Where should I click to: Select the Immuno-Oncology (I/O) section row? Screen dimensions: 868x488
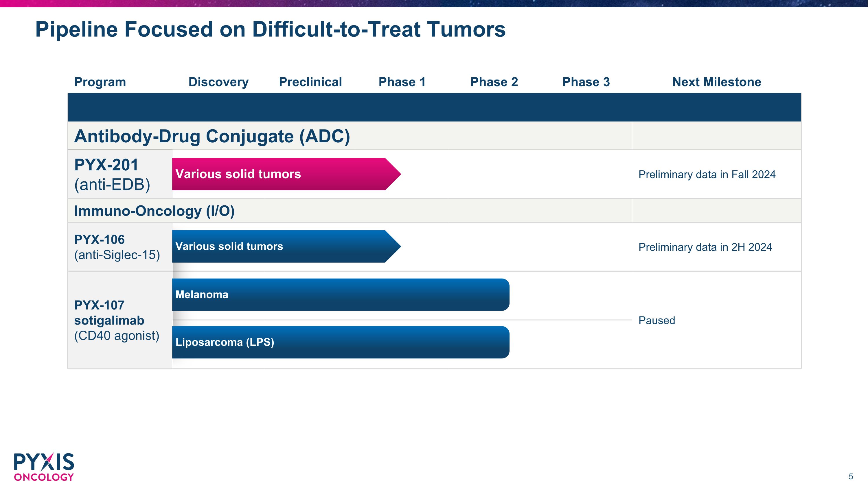coord(434,211)
